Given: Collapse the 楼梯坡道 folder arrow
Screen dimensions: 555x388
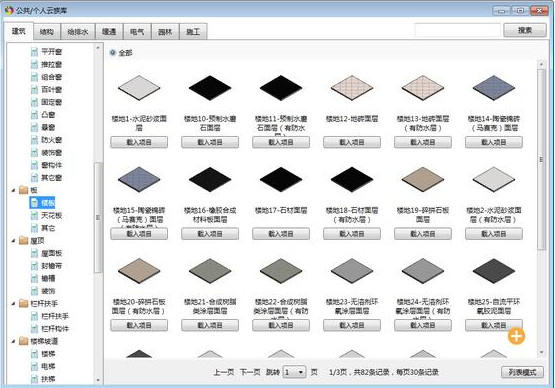Looking at the screenshot, I should click(13, 341).
